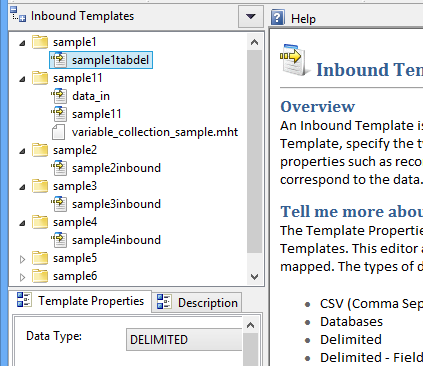The width and height of the screenshot is (423, 366).
Task: Select the sample4 folder in tree
Action: [x=75, y=222]
